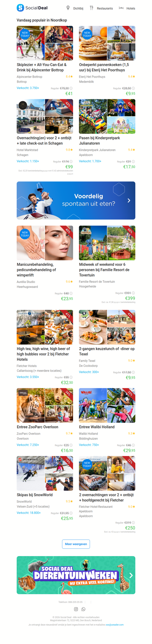Click the info icon beside the €75,30 regular price
Image resolution: width=152 pixels, height=644 pixels.
[71, 88]
